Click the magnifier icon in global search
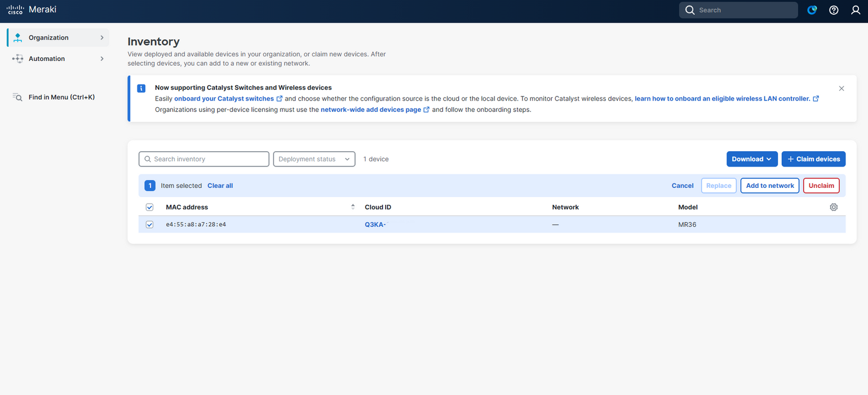868x395 pixels. pyautogui.click(x=690, y=10)
